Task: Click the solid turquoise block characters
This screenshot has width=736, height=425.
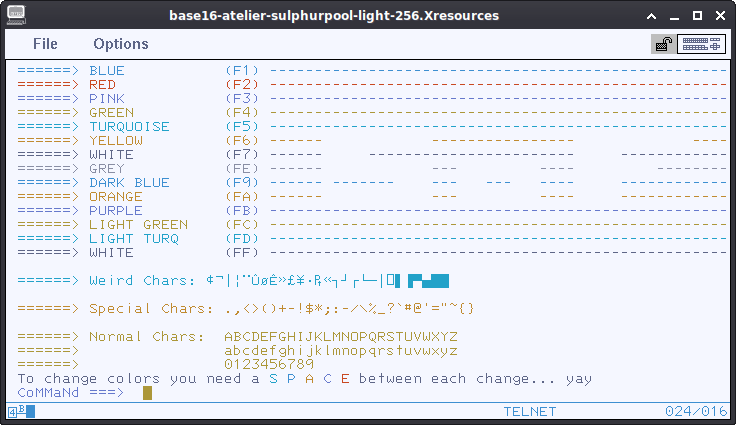Action: 428,281
